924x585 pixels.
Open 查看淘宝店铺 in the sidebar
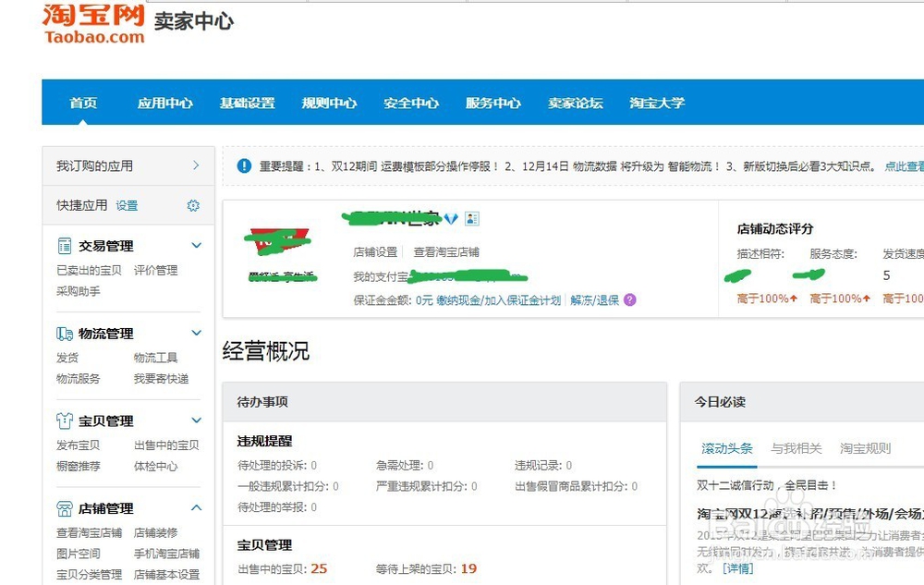[x=89, y=532]
